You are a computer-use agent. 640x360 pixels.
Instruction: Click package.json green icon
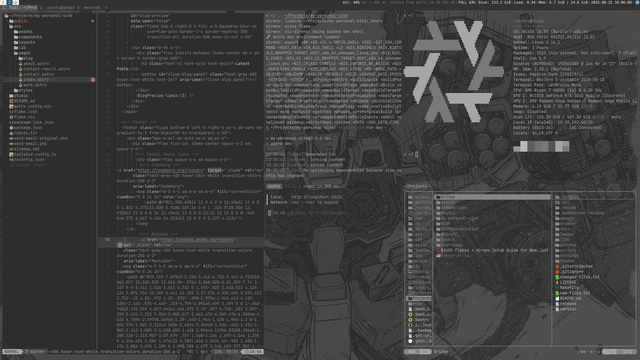click(11, 127)
